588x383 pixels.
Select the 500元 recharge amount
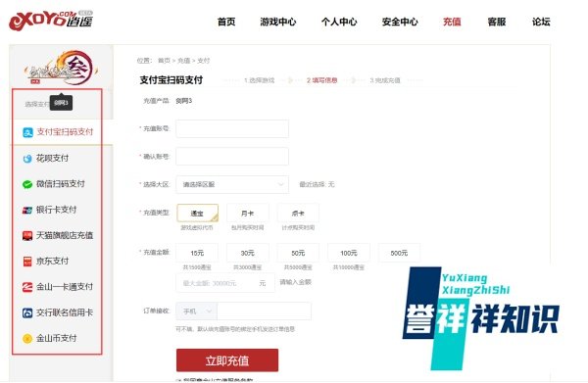pyautogui.click(x=399, y=253)
